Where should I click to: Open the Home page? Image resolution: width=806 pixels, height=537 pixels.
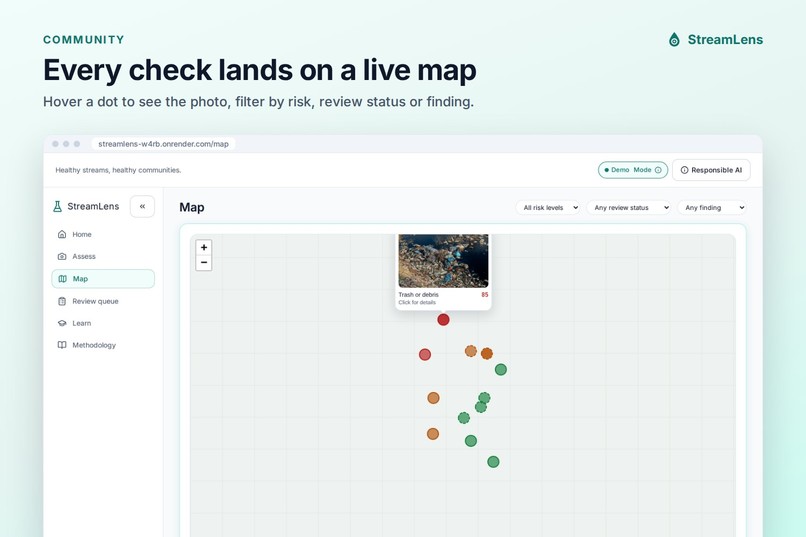click(x=103, y=234)
